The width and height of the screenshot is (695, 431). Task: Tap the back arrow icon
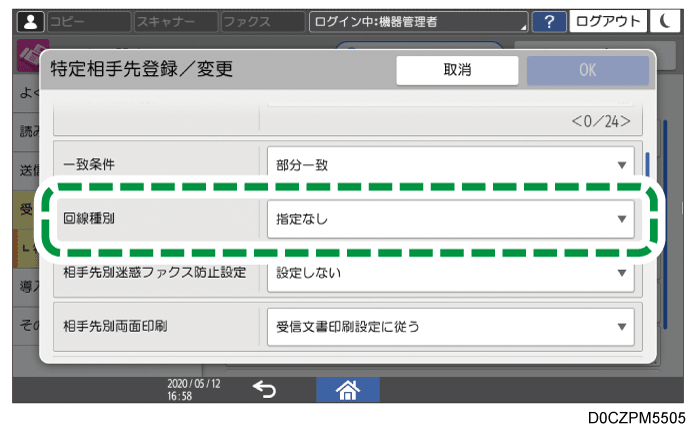264,390
